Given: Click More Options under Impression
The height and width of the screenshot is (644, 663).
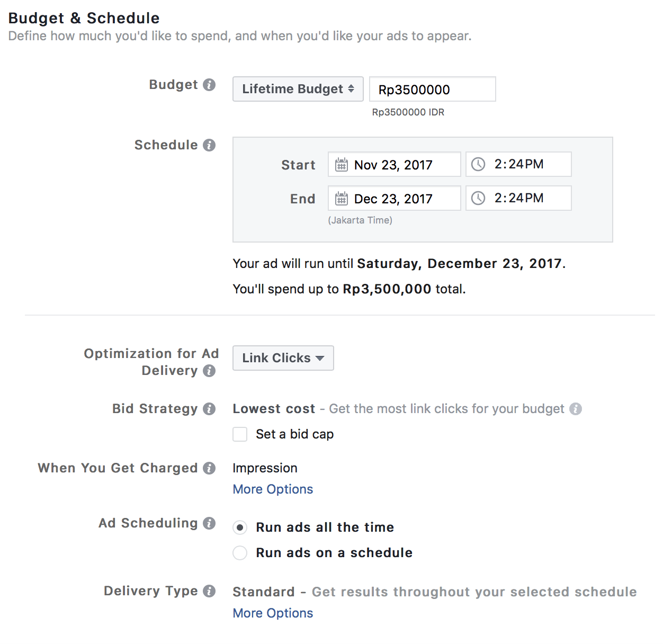Looking at the screenshot, I should (x=273, y=489).
